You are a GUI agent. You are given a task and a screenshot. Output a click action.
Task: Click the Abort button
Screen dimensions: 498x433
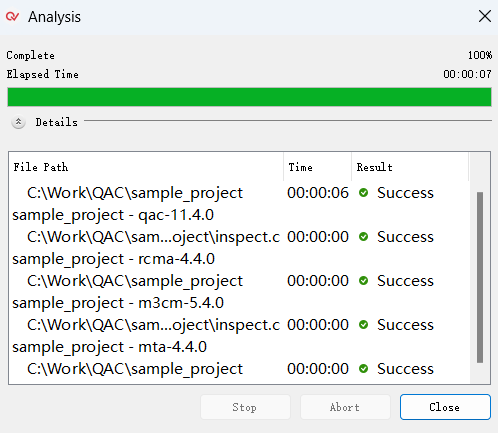point(345,407)
